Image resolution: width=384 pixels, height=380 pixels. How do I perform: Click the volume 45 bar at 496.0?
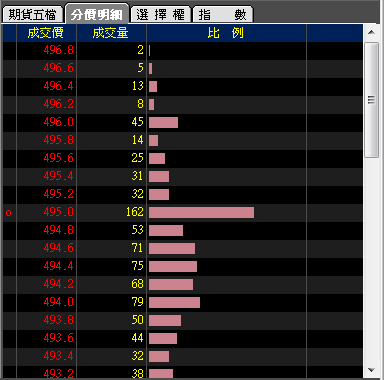(x=163, y=122)
